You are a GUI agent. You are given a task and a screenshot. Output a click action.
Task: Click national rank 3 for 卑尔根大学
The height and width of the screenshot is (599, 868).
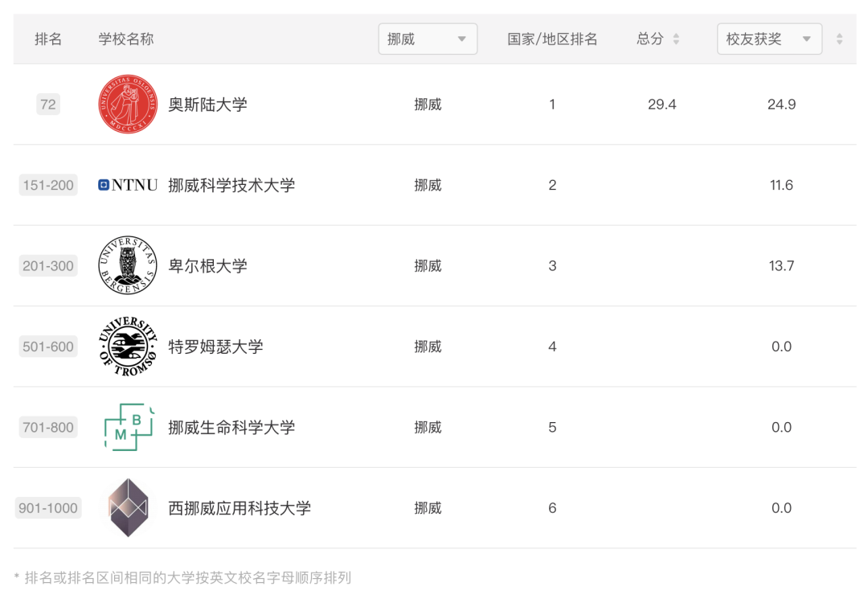(x=552, y=265)
